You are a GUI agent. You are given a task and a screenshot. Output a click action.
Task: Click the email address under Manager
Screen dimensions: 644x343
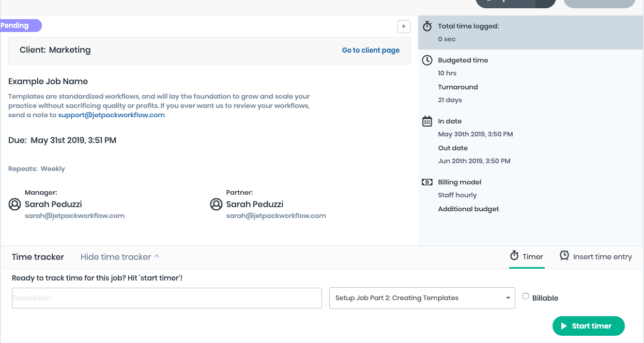74,216
